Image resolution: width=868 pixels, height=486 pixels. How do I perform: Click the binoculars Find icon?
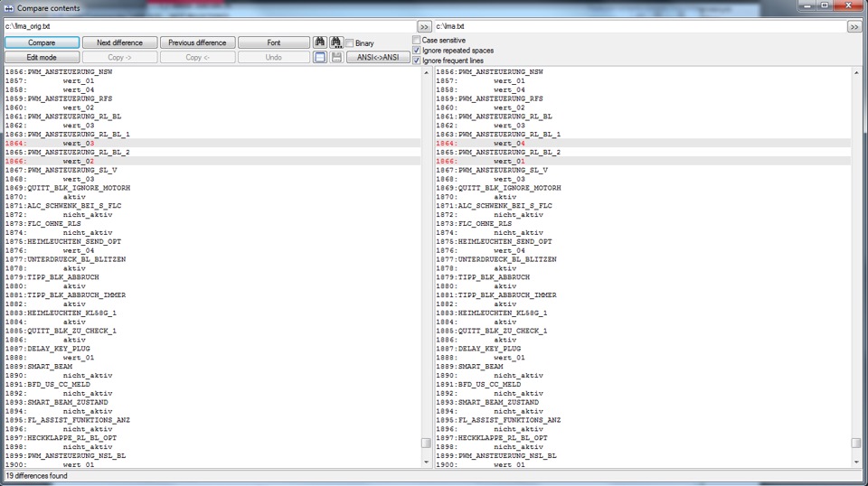320,42
